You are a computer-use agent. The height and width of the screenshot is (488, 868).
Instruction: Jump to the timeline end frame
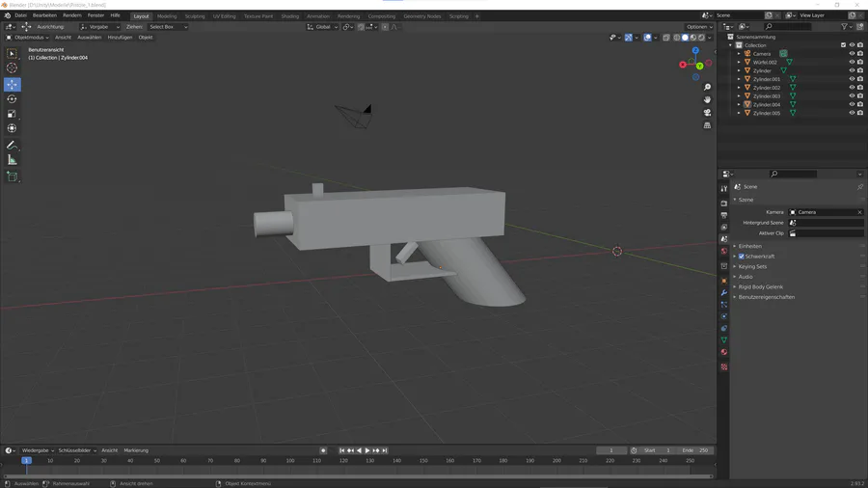(x=385, y=450)
